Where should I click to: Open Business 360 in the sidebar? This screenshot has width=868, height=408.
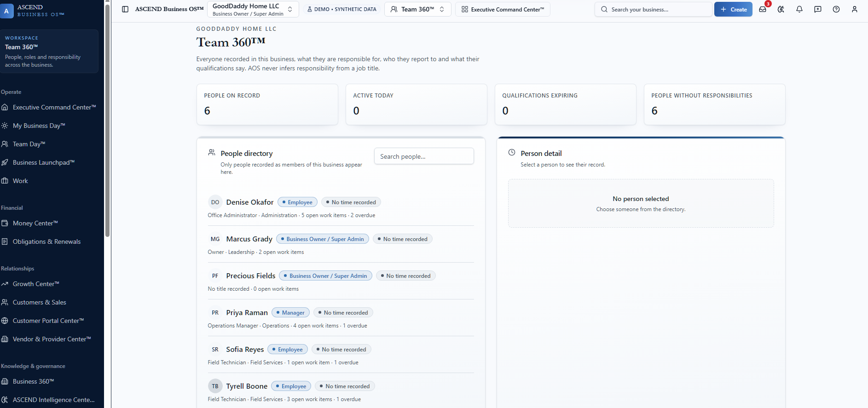click(49, 381)
